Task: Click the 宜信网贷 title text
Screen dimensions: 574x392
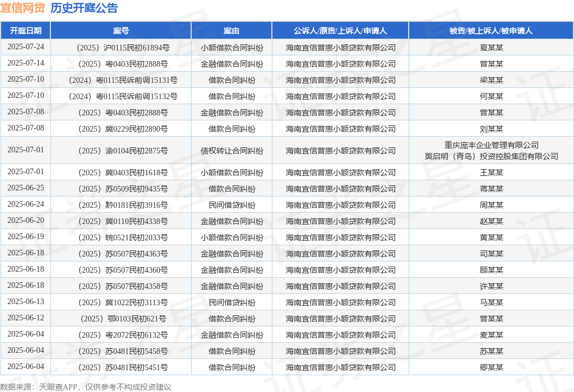Action: tap(22, 8)
